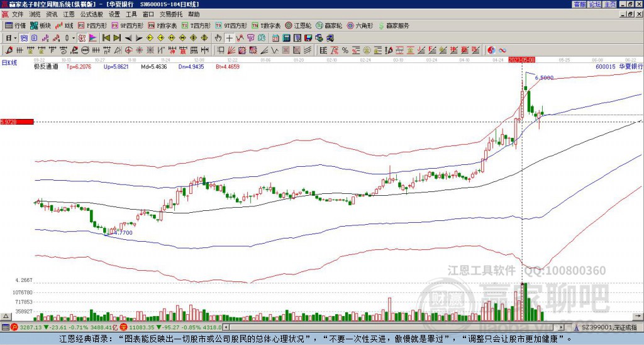Open the calculator icon
Image resolution: width=644 pixels, height=345 pixels.
(286, 38)
